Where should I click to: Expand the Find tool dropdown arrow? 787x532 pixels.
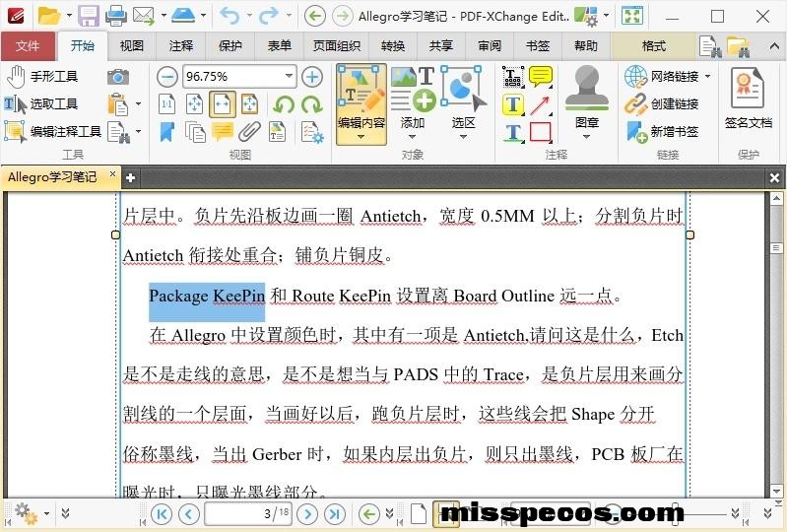138,132
